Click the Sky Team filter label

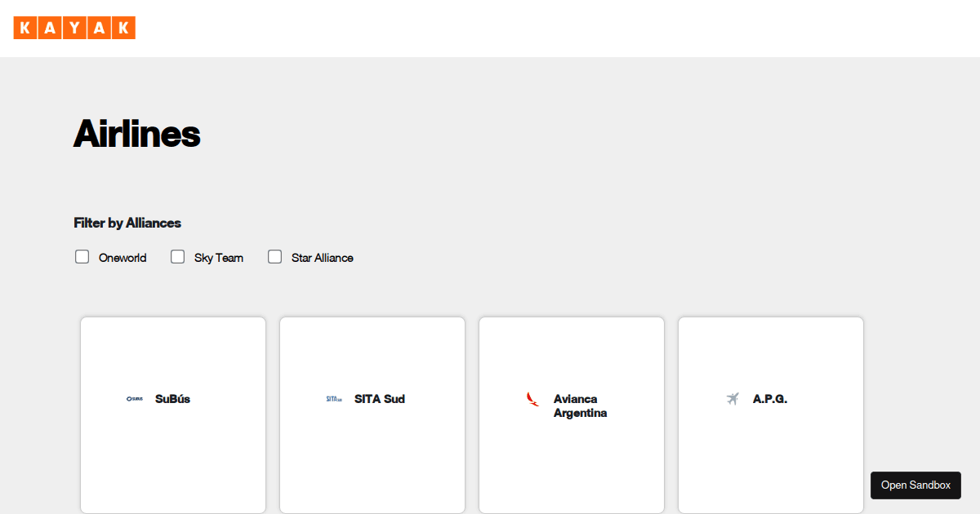pos(219,258)
